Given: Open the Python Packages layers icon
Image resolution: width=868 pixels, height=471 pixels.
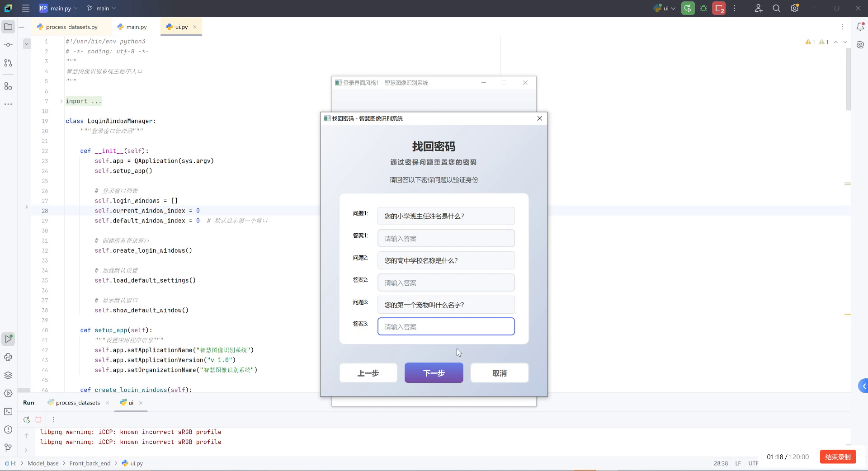Looking at the screenshot, I should tap(8, 375).
